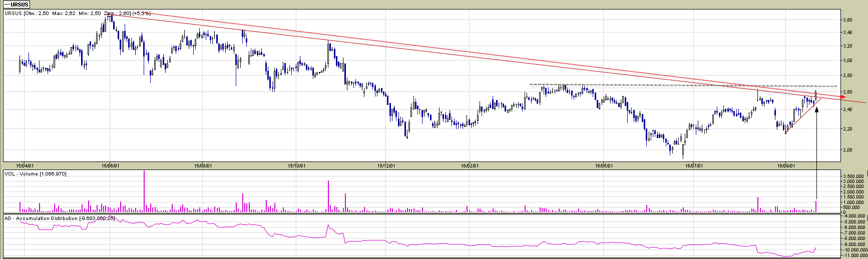868x259 pixels.
Task: Select the dashed grey resistance line
Action: click(651, 85)
